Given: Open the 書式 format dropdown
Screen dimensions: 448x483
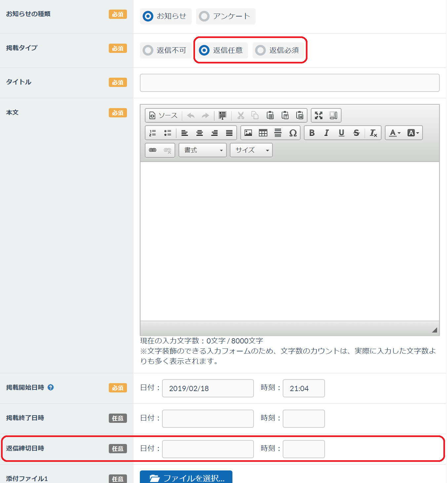Looking at the screenshot, I should [203, 150].
